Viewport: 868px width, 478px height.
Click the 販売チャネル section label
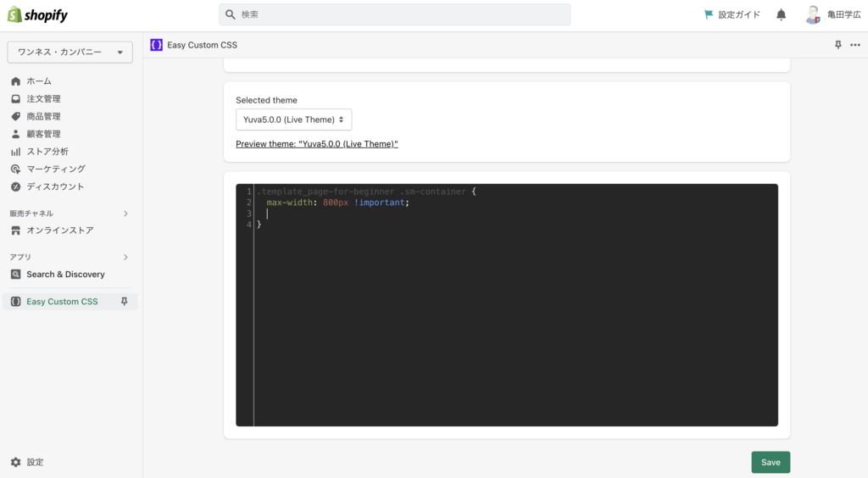click(x=31, y=214)
